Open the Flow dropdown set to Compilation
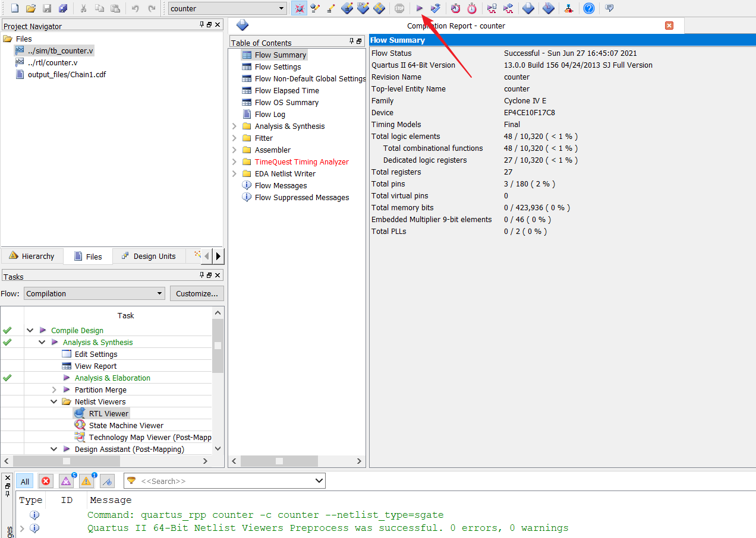 click(x=94, y=293)
